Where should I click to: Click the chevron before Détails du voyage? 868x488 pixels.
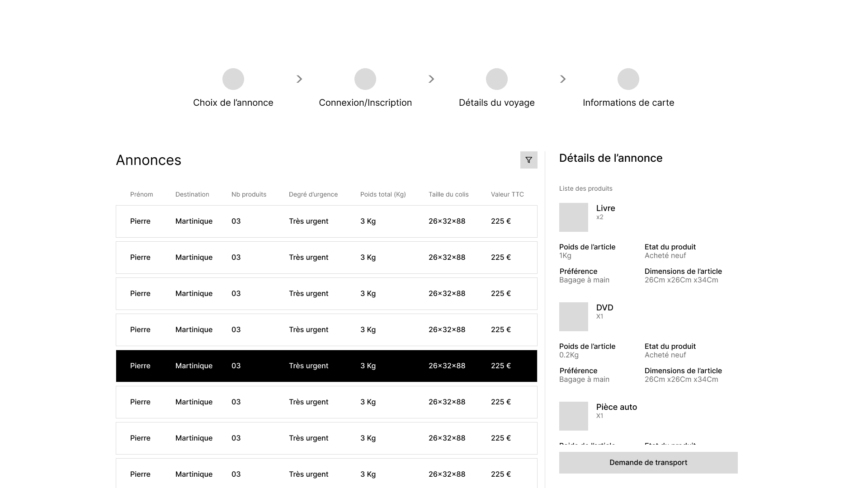click(x=431, y=79)
